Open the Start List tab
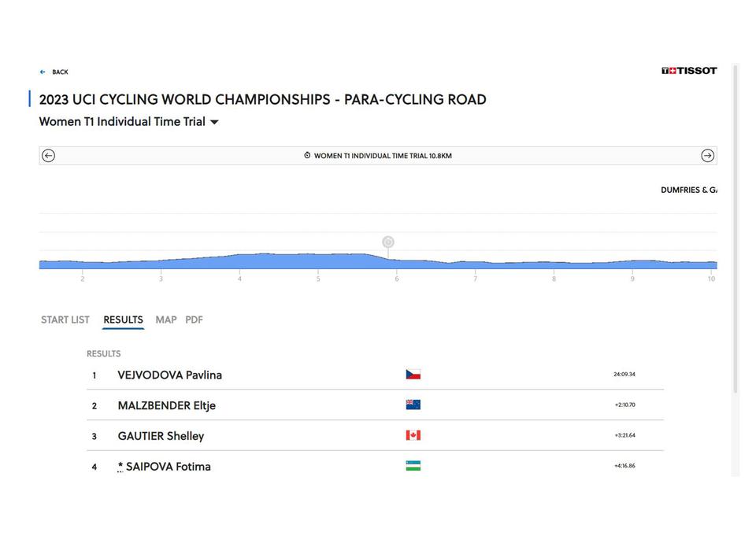 65,320
